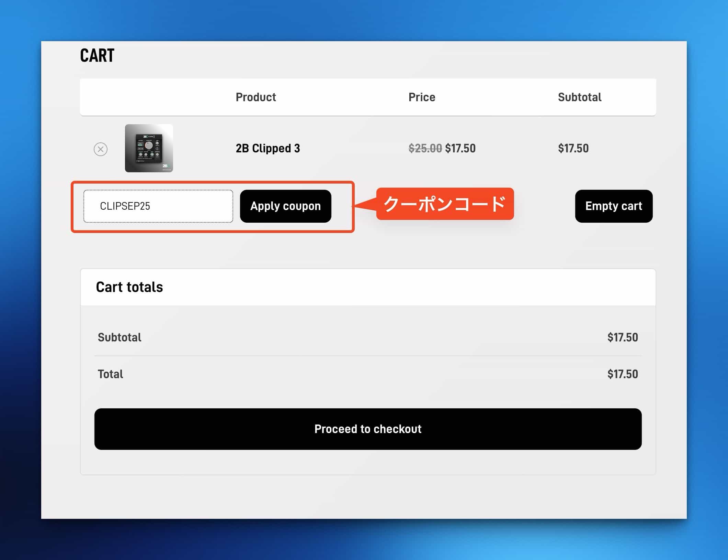Click the Total label in Cart totals

pos(110,374)
